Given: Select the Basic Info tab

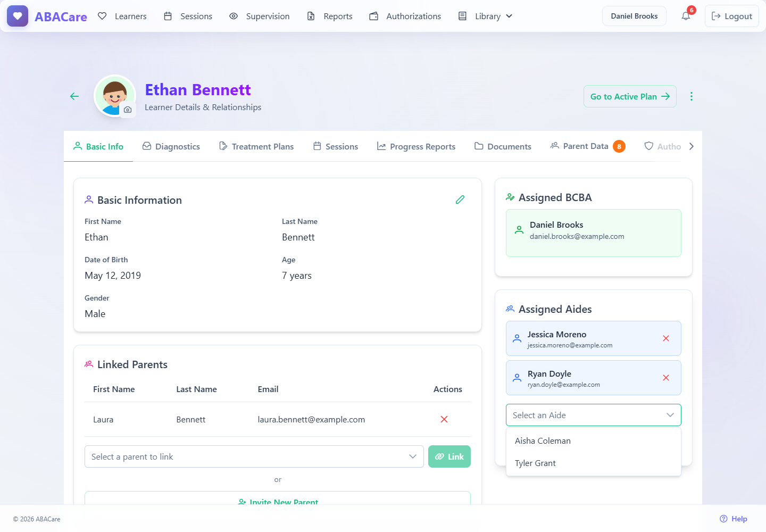Looking at the screenshot, I should (x=98, y=146).
